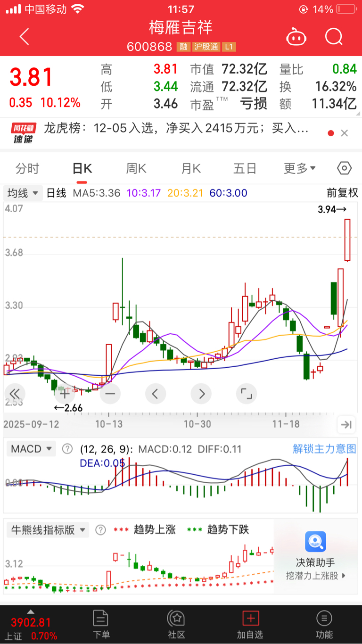Open 决策助手 magnifier icon

(x=315, y=541)
